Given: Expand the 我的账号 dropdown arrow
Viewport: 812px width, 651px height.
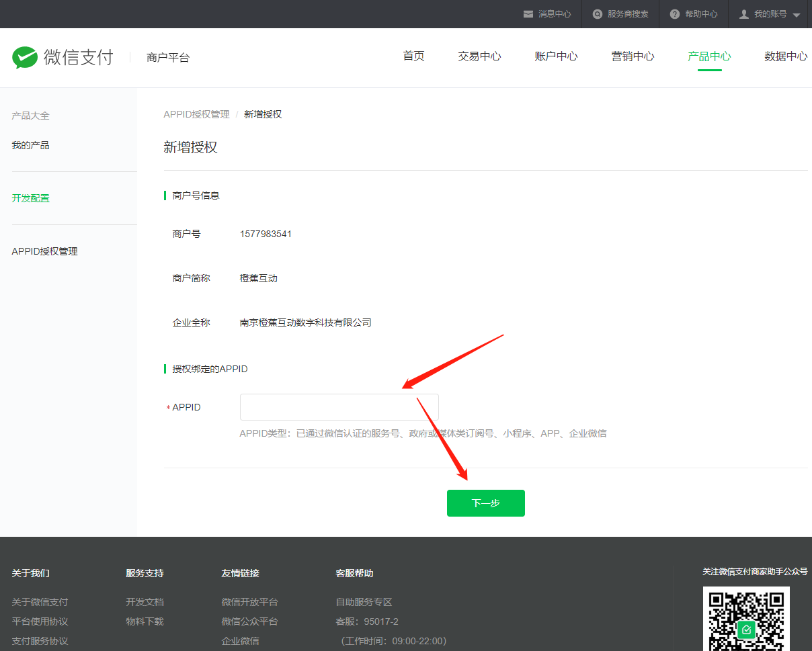Looking at the screenshot, I should 797,15.
